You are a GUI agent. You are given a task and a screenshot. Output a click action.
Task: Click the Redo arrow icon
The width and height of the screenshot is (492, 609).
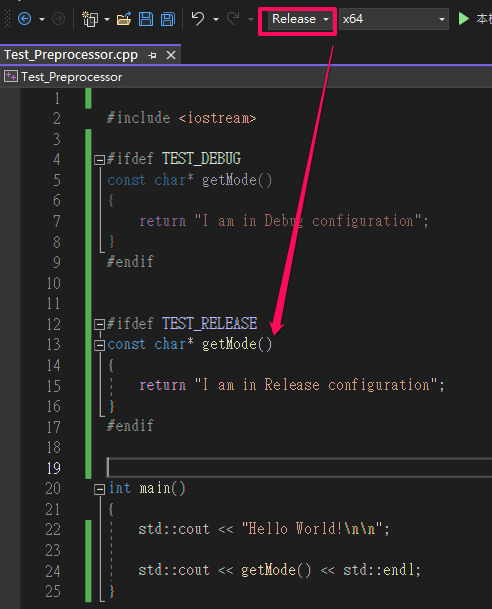[x=233, y=19]
